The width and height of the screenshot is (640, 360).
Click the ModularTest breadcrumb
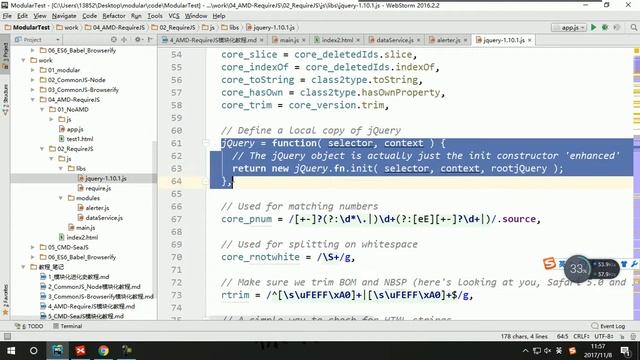point(27,27)
